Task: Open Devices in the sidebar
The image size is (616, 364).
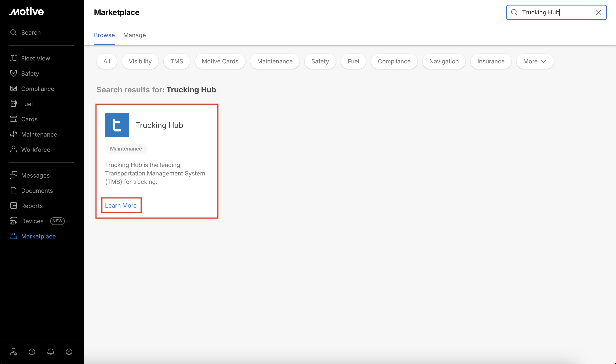Action: point(32,221)
